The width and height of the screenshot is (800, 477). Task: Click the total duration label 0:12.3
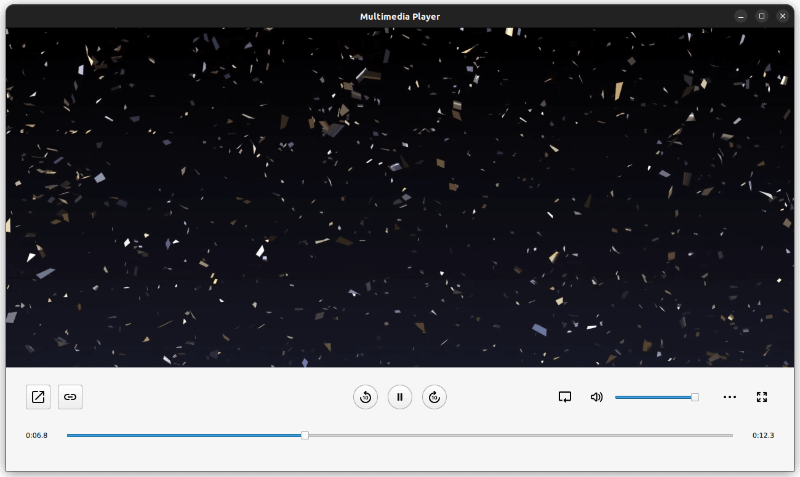point(763,435)
